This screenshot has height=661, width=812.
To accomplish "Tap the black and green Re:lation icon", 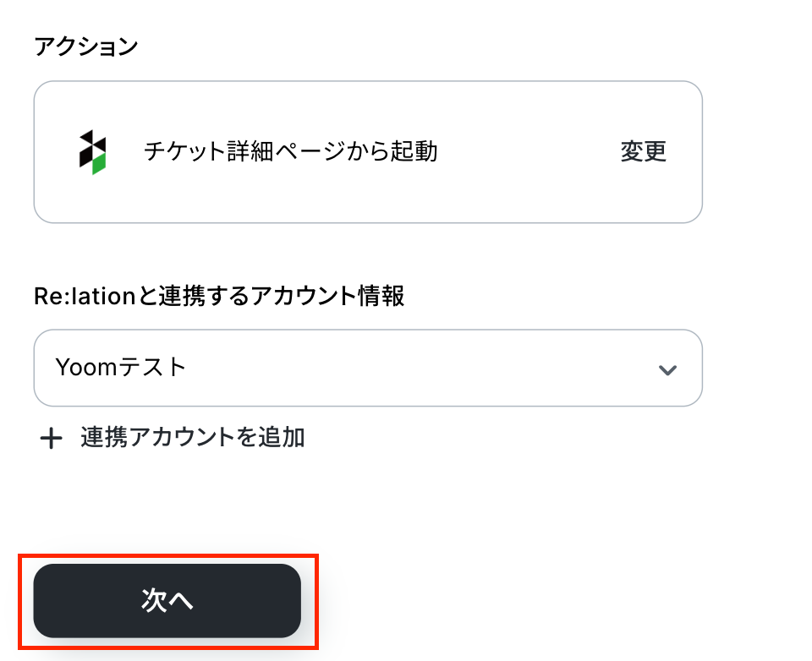I will 92,152.
